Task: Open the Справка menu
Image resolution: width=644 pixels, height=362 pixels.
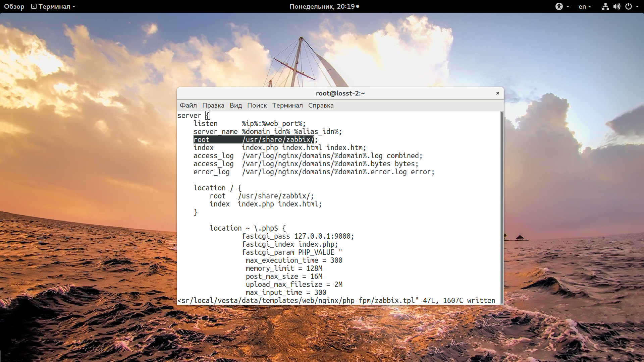Action: pyautogui.click(x=321, y=105)
